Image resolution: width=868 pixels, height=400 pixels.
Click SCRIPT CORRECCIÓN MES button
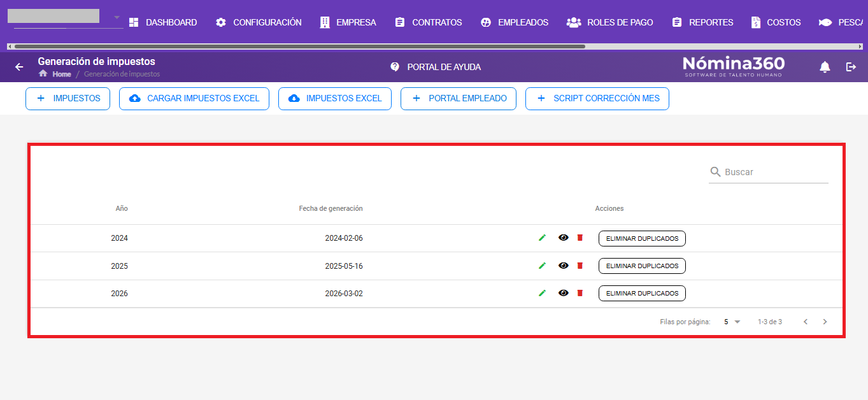(597, 99)
